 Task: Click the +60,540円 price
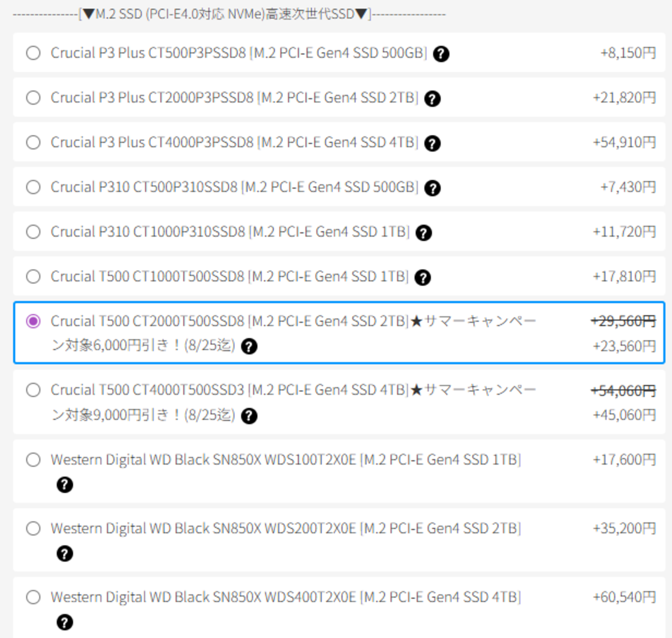[625, 597]
